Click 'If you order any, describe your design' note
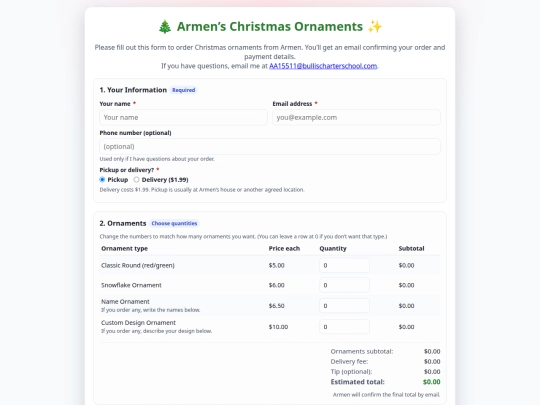Screen dimensions: 540x405 click(x=156, y=331)
